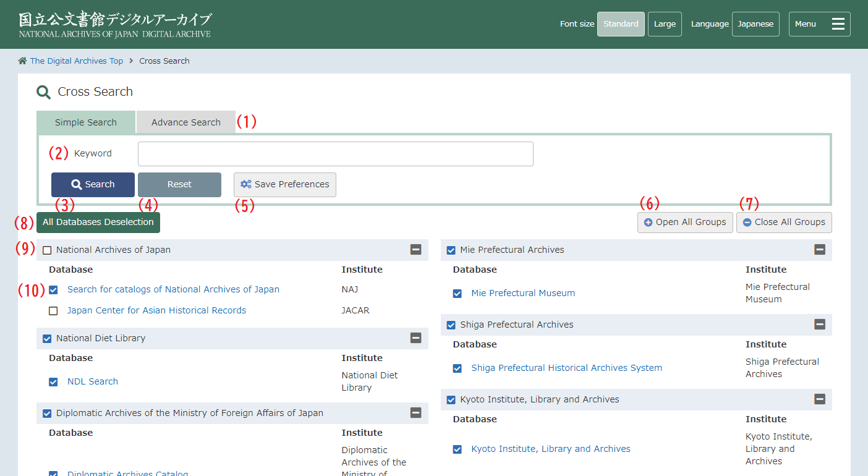Toggle National Diet Library group checkbox
The image size is (868, 476).
(x=47, y=339)
